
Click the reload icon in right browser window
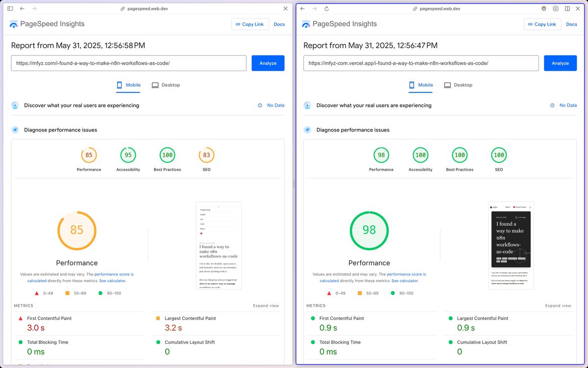click(x=327, y=8)
